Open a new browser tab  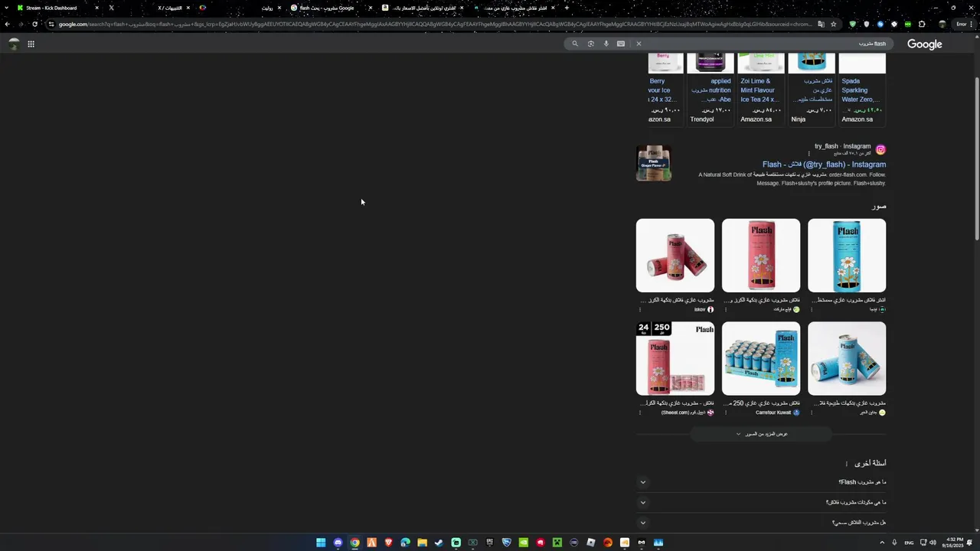coord(567,8)
